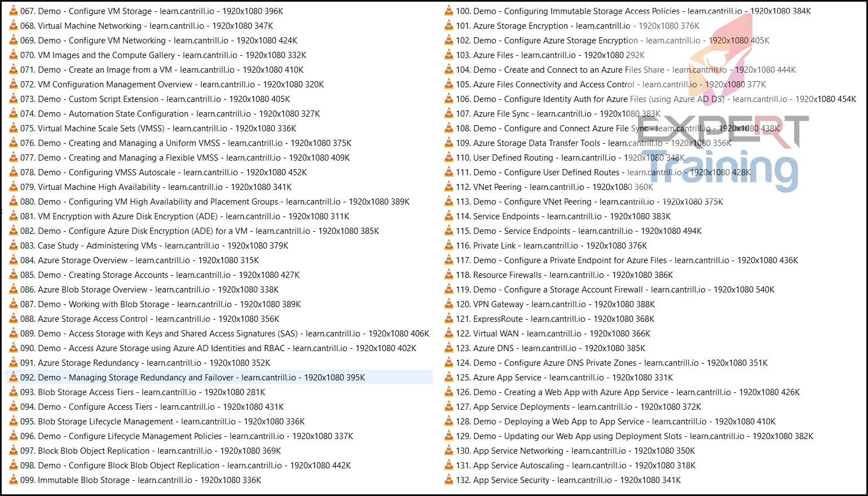The width and height of the screenshot is (868, 496).
Task: Click VLC icon for 099 Immutable Blob Storage
Action: 14,480
